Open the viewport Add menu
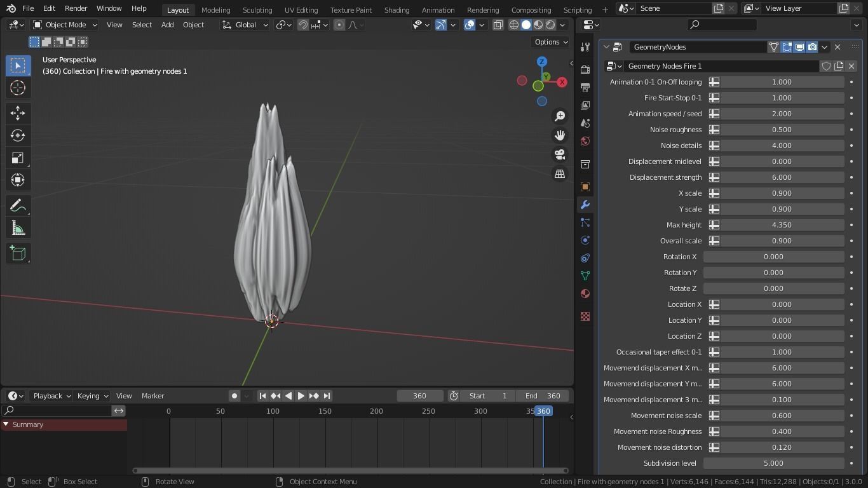The image size is (868, 488). [x=167, y=25]
